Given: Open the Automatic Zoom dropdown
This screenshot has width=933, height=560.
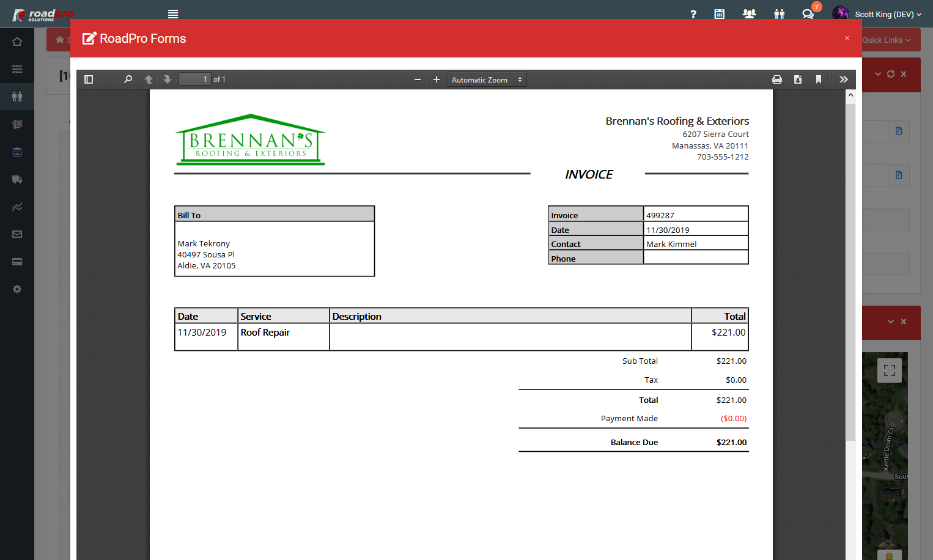Looking at the screenshot, I should click(487, 79).
